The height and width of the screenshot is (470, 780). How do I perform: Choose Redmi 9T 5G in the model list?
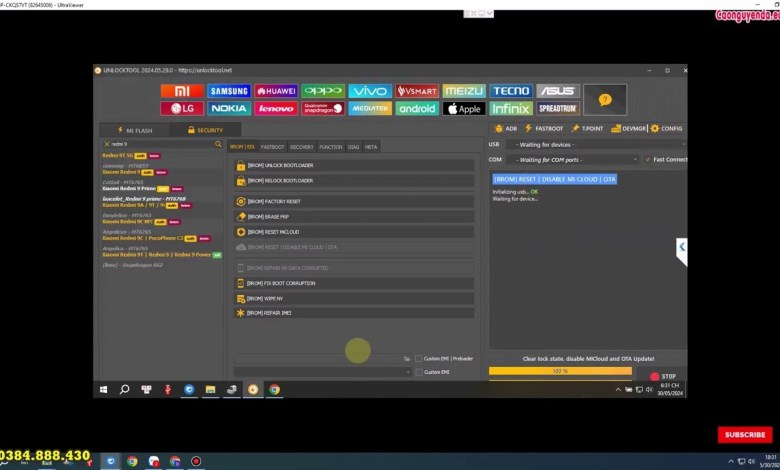(x=118, y=156)
